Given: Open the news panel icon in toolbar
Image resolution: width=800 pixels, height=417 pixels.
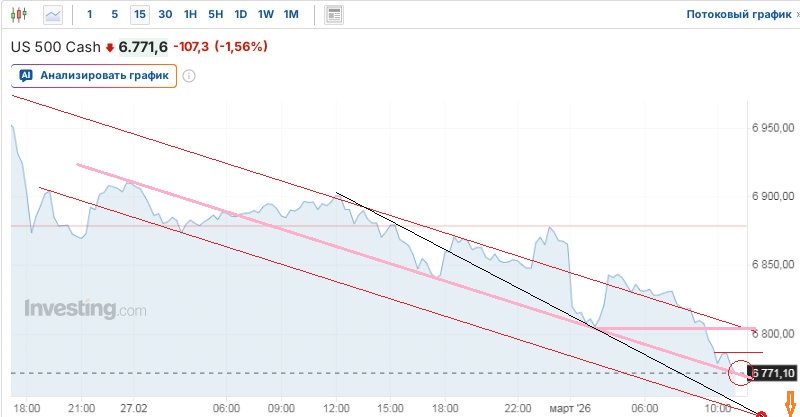Looking at the screenshot, I should click(x=334, y=15).
